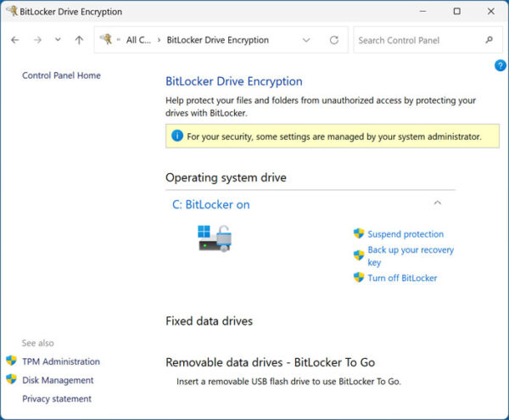Click the 'Operating system drive' heading
This screenshot has width=509, height=420.
226,177
